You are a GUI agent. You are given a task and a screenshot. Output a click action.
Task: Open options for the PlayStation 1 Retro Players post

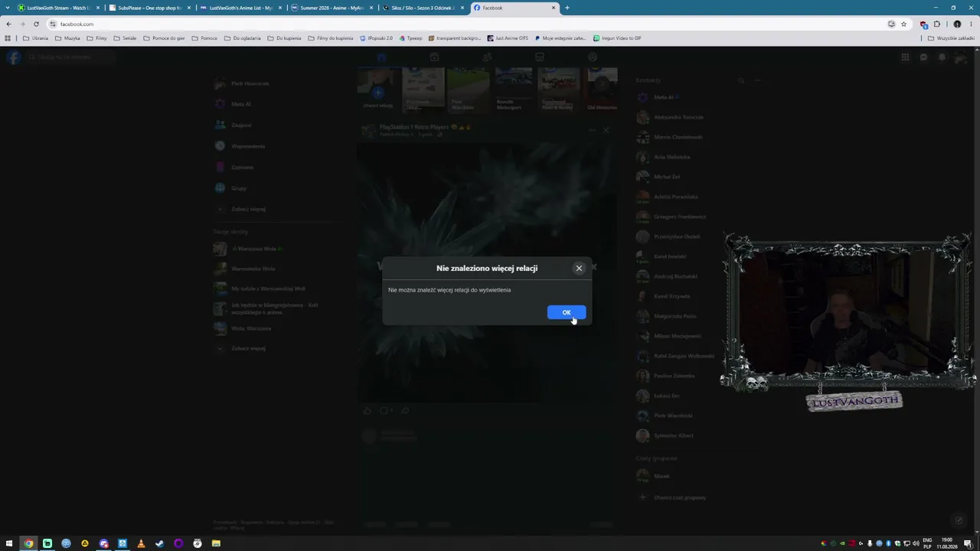click(x=592, y=130)
